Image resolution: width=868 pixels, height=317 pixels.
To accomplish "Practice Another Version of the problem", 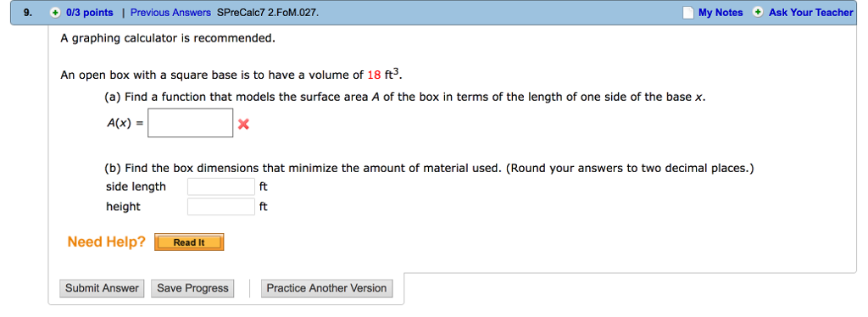I will (326, 288).
